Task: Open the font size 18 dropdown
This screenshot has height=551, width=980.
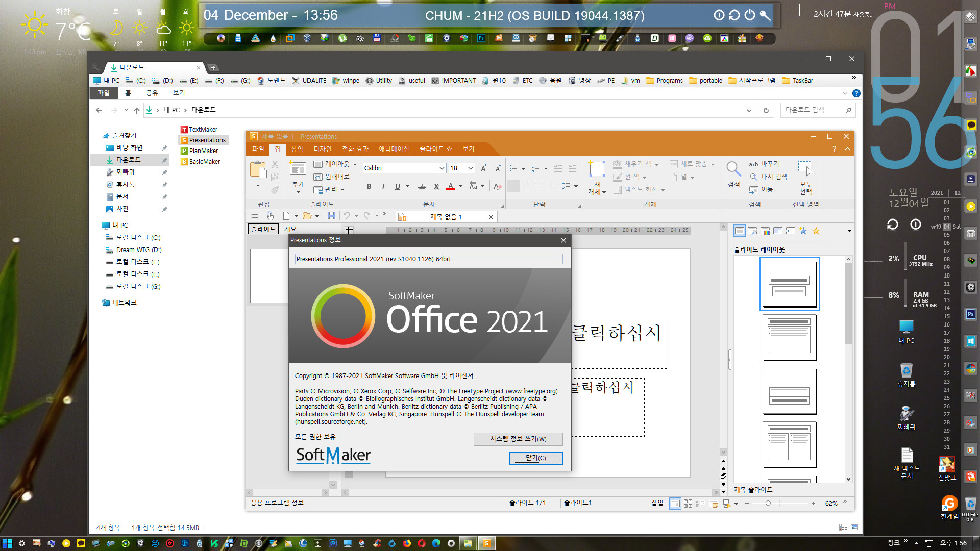Action: coord(471,168)
